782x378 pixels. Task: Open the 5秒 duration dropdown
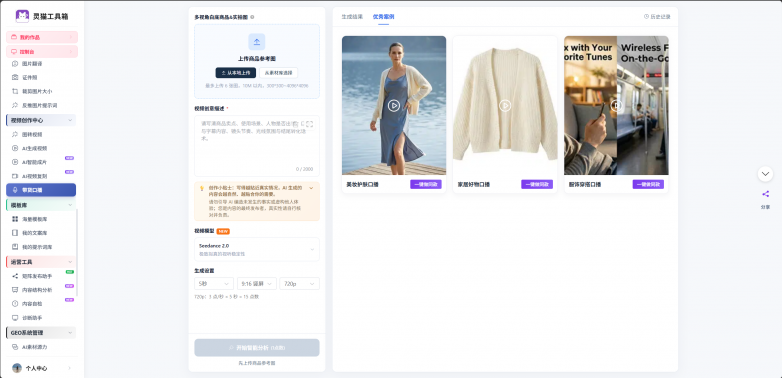214,284
